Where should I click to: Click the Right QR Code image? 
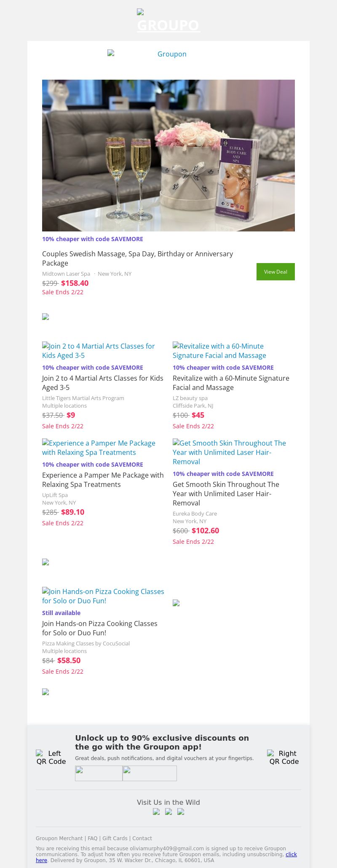[x=284, y=757]
